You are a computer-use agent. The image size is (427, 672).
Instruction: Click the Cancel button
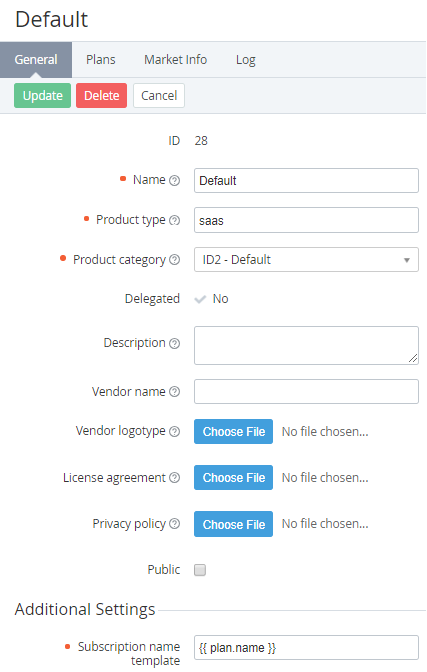pyautogui.click(x=159, y=96)
